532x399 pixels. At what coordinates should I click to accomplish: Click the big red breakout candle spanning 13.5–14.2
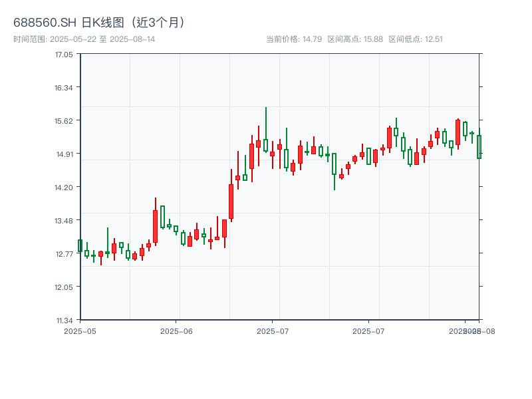(x=231, y=201)
